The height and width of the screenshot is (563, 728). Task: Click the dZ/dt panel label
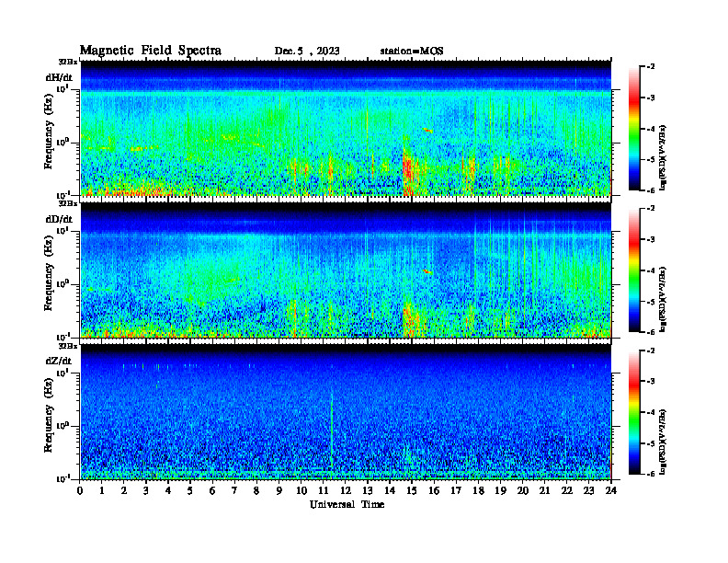pyautogui.click(x=59, y=361)
